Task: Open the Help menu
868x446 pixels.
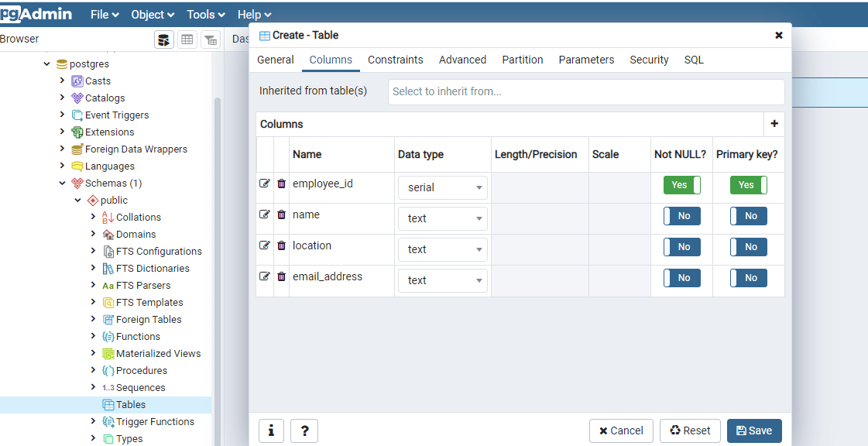Action: tap(254, 15)
